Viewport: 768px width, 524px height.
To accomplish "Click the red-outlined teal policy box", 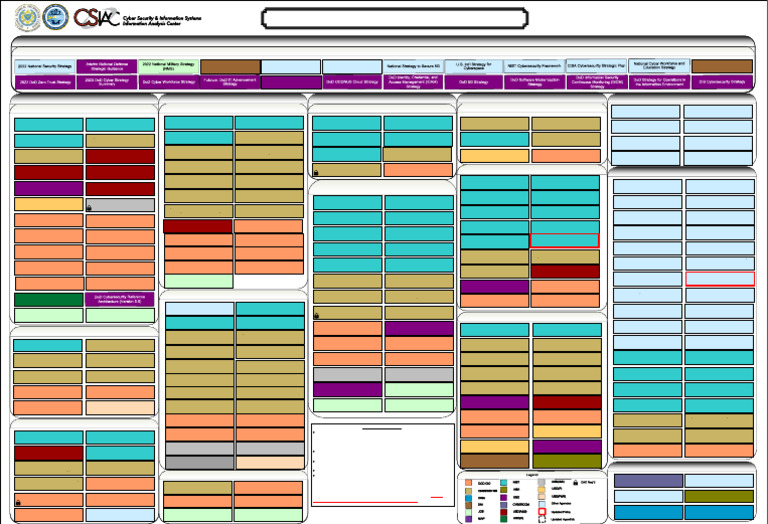I will click(565, 240).
